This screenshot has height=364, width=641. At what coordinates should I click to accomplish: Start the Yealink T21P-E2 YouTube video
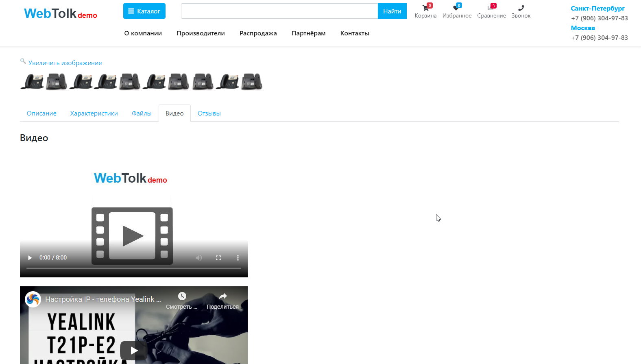pos(134,350)
